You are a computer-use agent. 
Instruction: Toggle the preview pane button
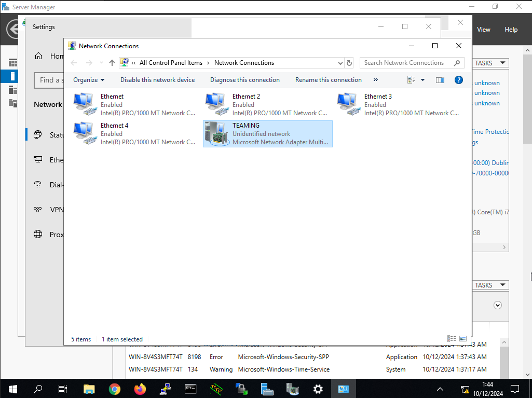tap(440, 80)
